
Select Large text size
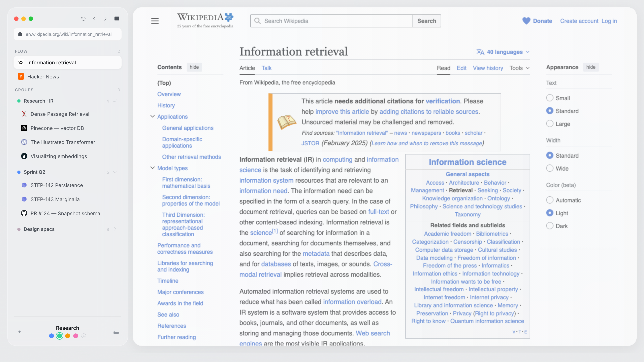[549, 124]
